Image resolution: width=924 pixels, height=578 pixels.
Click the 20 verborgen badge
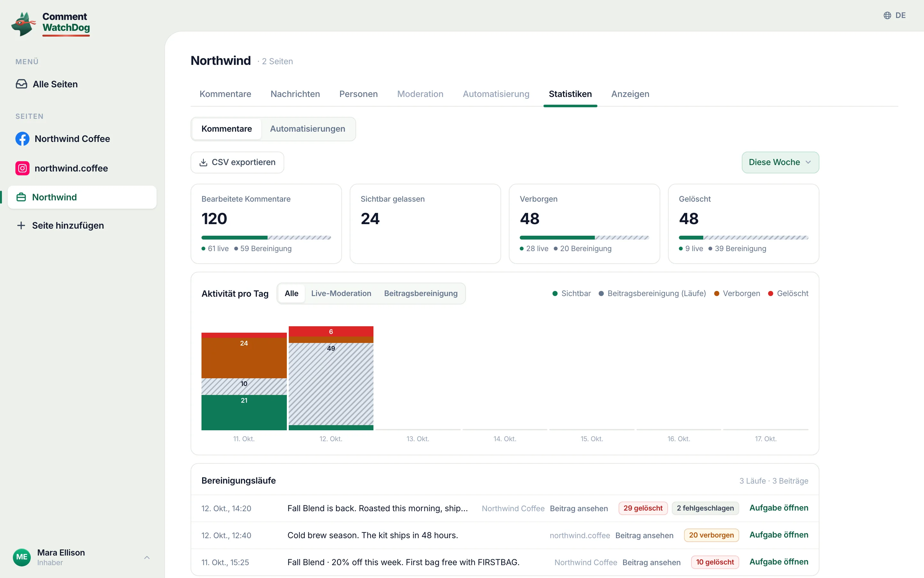(x=711, y=535)
